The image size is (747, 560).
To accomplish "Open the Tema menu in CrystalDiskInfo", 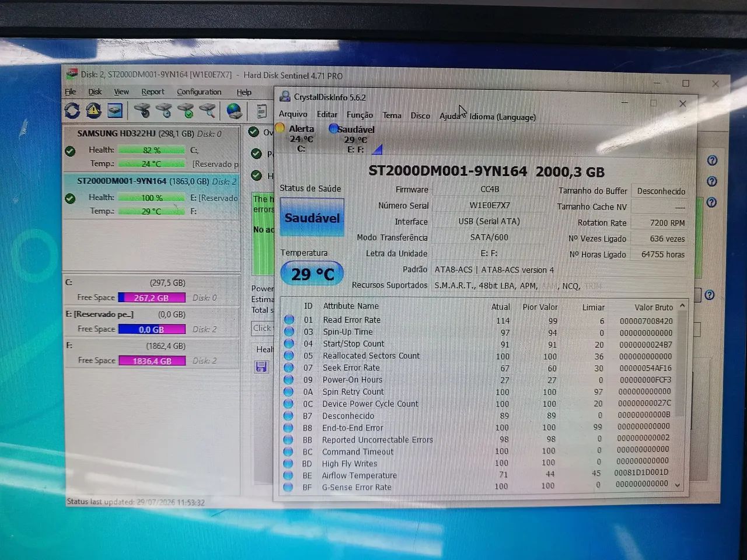I will click(x=392, y=116).
